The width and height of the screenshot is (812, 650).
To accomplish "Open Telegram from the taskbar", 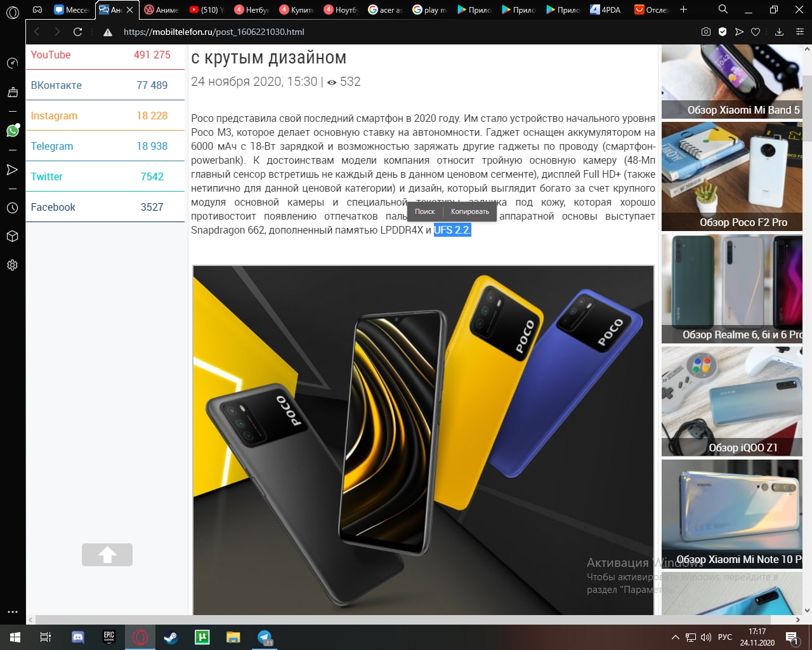I will tap(265, 637).
